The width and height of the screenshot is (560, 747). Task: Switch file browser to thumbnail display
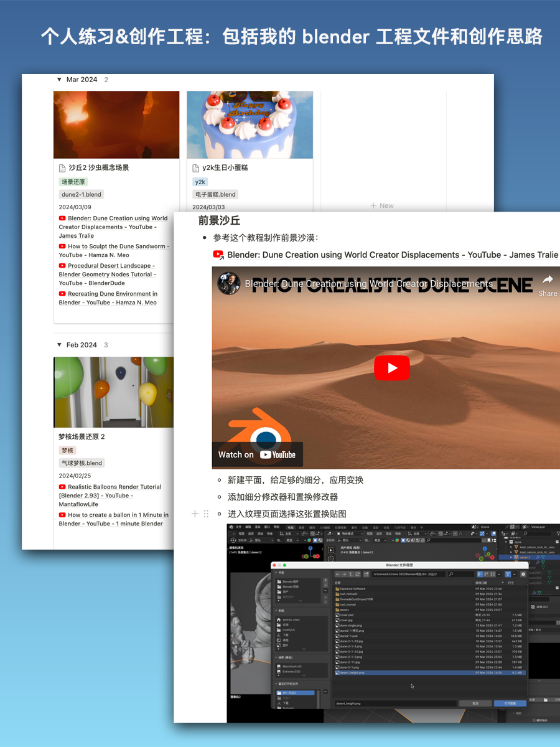[493, 574]
